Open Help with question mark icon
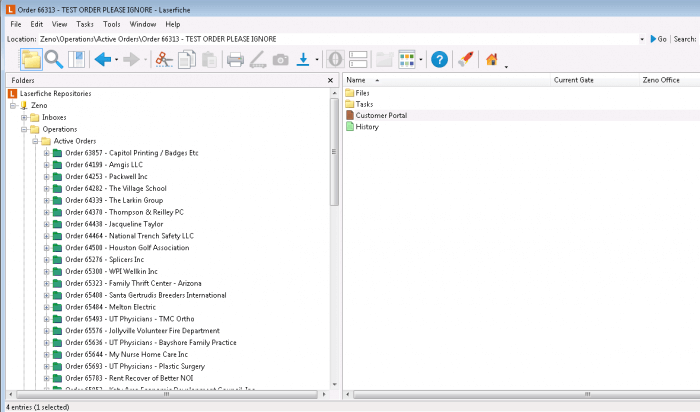 click(439, 59)
